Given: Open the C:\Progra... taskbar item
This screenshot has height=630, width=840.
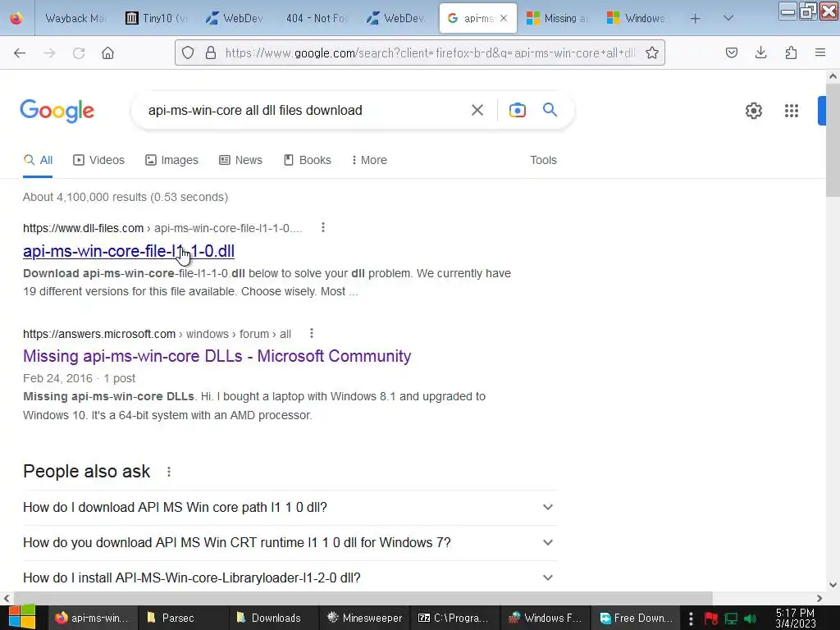Looking at the screenshot, I should point(454,619).
